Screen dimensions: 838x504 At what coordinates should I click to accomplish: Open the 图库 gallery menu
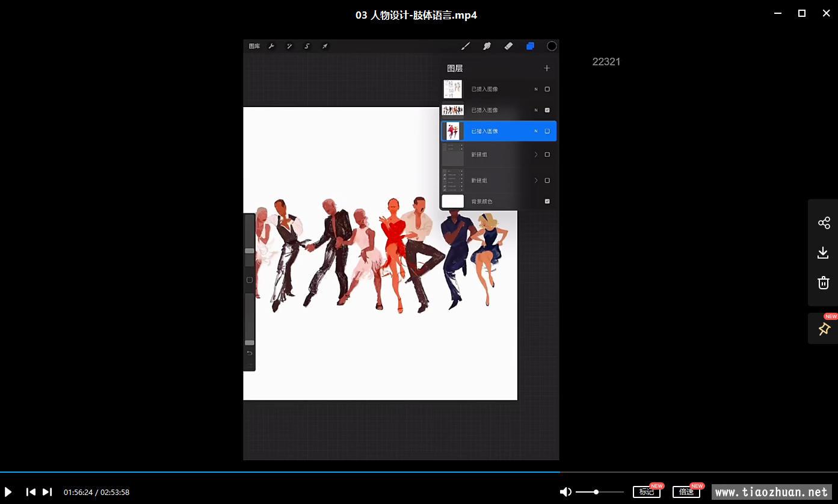tap(254, 46)
